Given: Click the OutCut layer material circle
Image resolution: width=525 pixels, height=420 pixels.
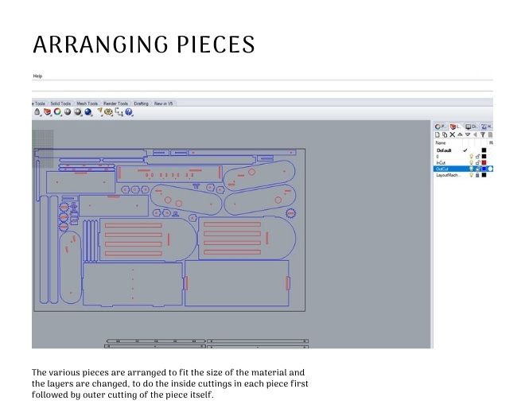Looking at the screenshot, I should [x=490, y=169].
